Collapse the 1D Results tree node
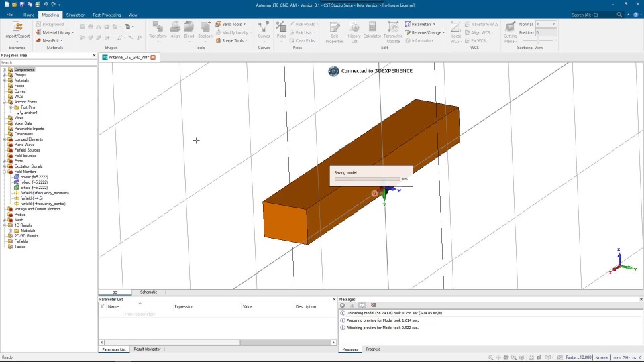Viewport: 644px width, 362px height. coord(5,225)
